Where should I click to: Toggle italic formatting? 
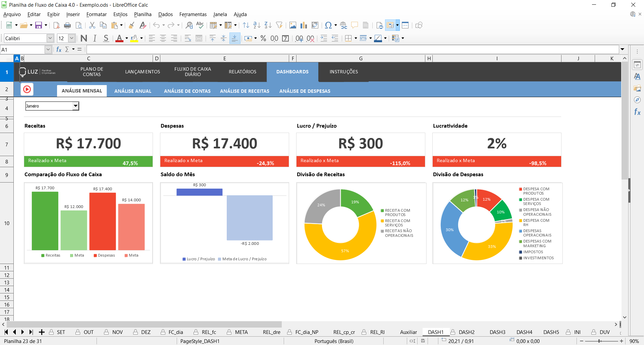pyautogui.click(x=95, y=39)
